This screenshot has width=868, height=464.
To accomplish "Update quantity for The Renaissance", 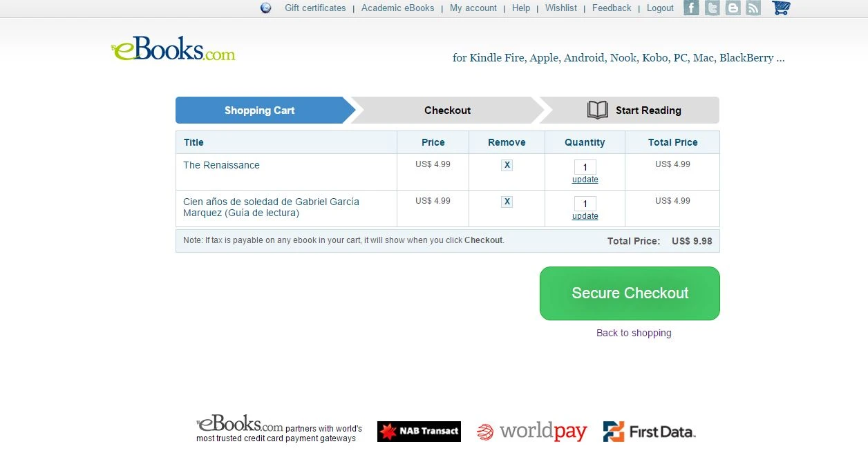I will pos(585,180).
